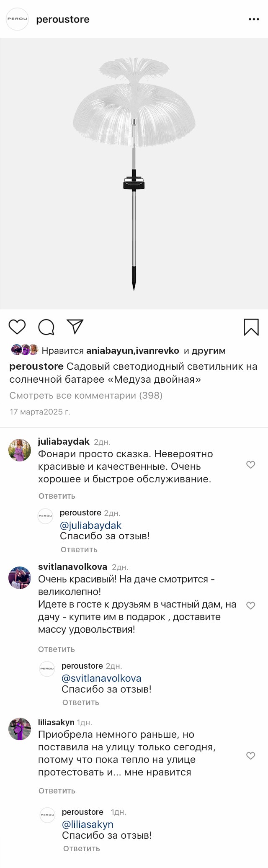Reply to svitlanavolkova's comment
Screen dimensions: 268x868
[x=57, y=649]
